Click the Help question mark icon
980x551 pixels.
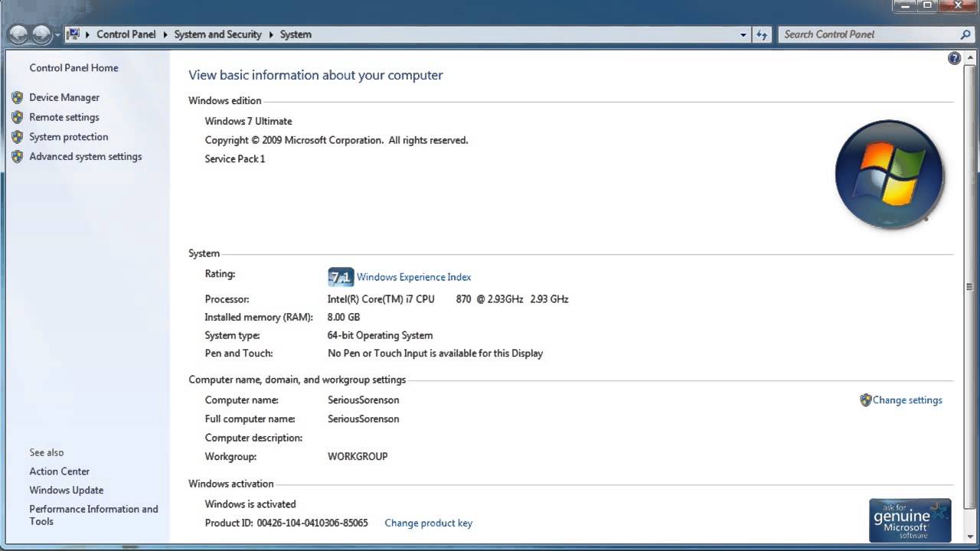(954, 58)
